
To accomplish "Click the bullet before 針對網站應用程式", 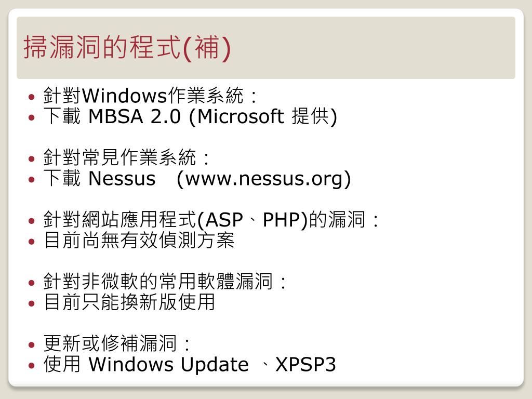I will (x=32, y=221).
